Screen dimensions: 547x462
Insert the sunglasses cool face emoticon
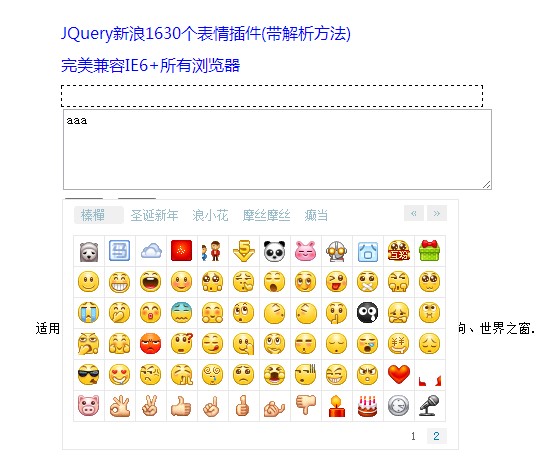pos(88,375)
